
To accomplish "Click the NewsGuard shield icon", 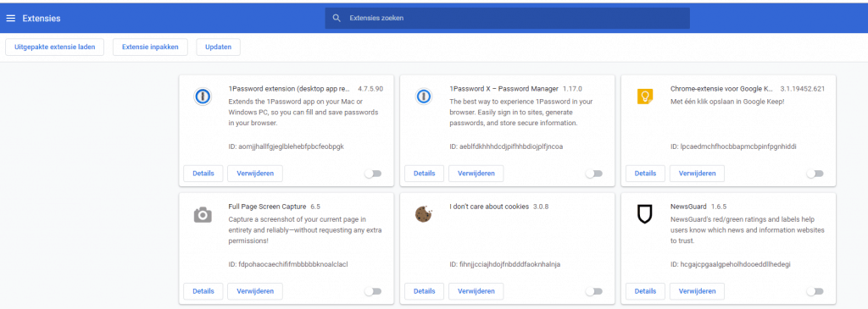I will [645, 214].
